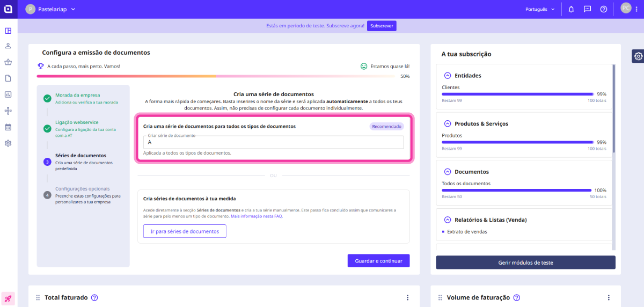The height and width of the screenshot is (307, 644).
Task: Click Gerir módulos de teste button
Action: point(525,262)
